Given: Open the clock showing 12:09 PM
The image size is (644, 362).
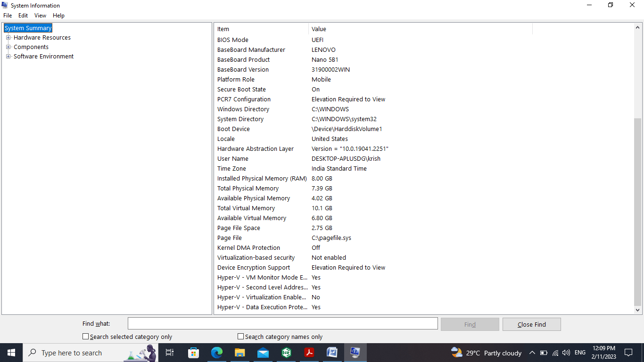Looking at the screenshot, I should click(x=603, y=353).
